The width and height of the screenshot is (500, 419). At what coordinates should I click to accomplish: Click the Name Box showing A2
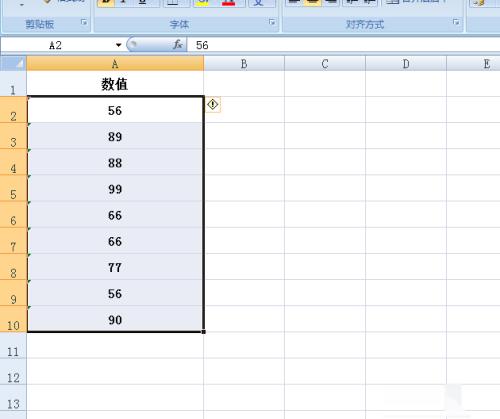click(57, 45)
